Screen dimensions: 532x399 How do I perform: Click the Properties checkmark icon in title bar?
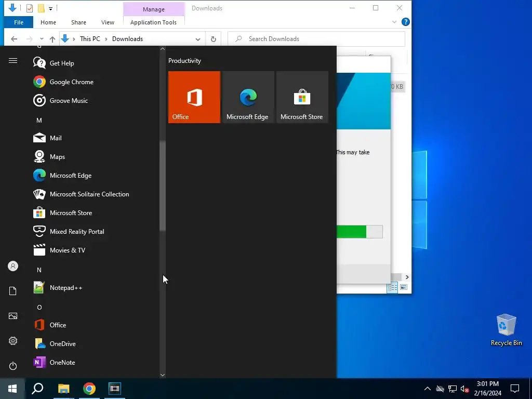point(30,8)
